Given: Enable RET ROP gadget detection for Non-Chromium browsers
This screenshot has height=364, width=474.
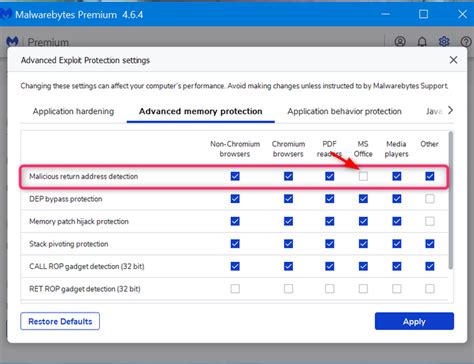Looking at the screenshot, I should tap(235, 288).
